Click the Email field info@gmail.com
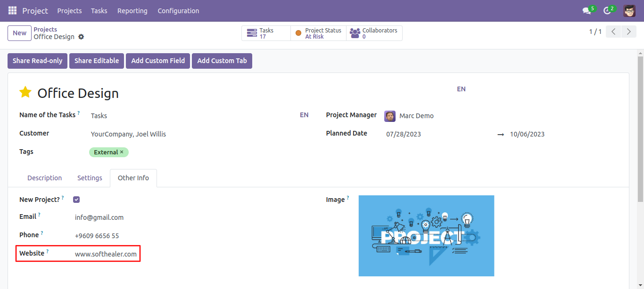Image resolution: width=644 pixels, height=289 pixels. click(x=99, y=217)
